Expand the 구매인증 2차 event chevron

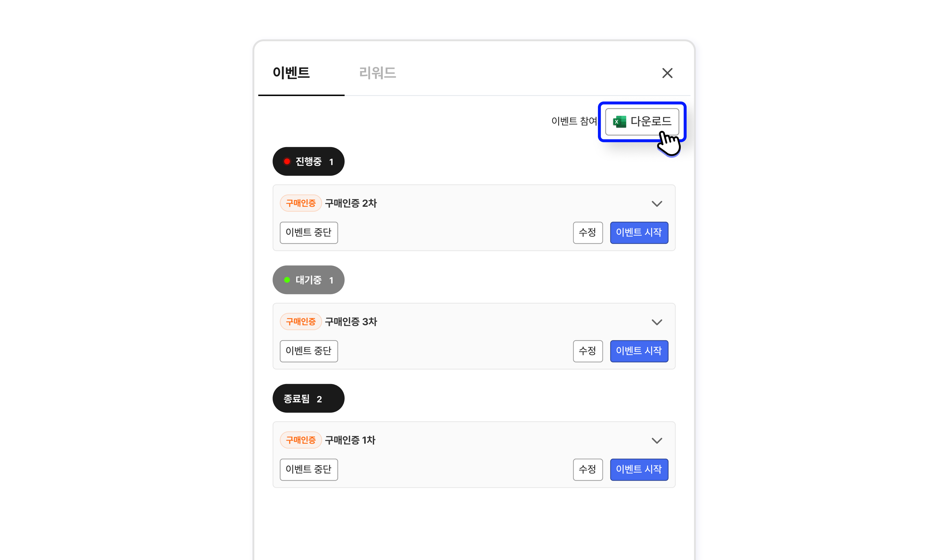pos(657,203)
